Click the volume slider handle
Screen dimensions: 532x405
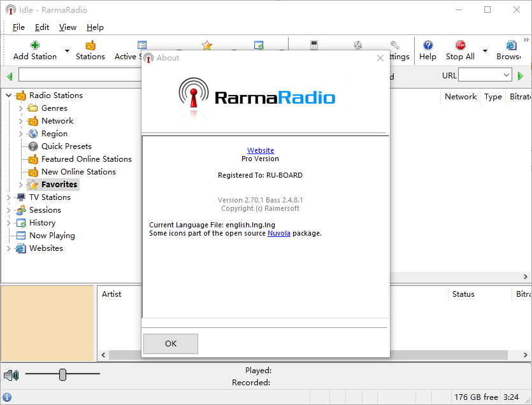[62, 374]
